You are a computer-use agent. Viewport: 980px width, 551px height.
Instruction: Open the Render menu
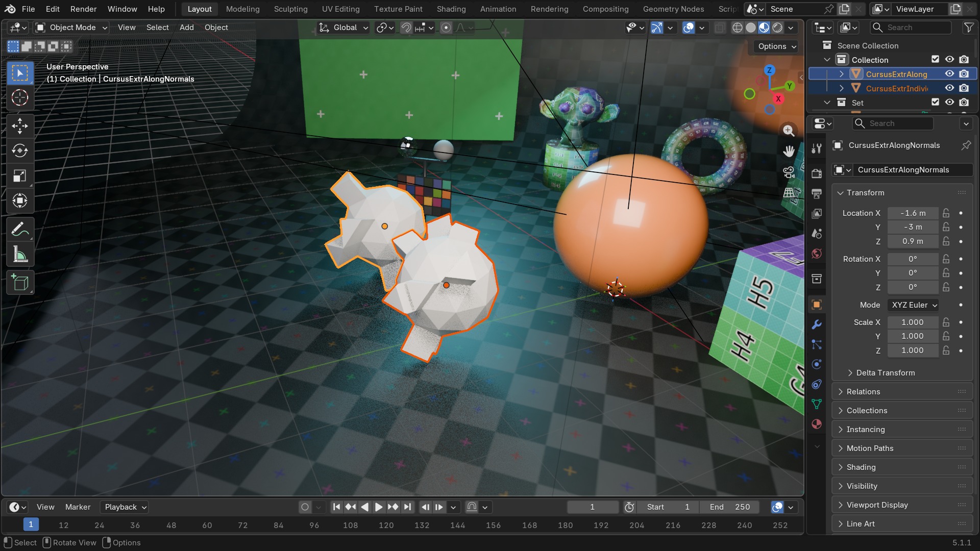click(83, 9)
